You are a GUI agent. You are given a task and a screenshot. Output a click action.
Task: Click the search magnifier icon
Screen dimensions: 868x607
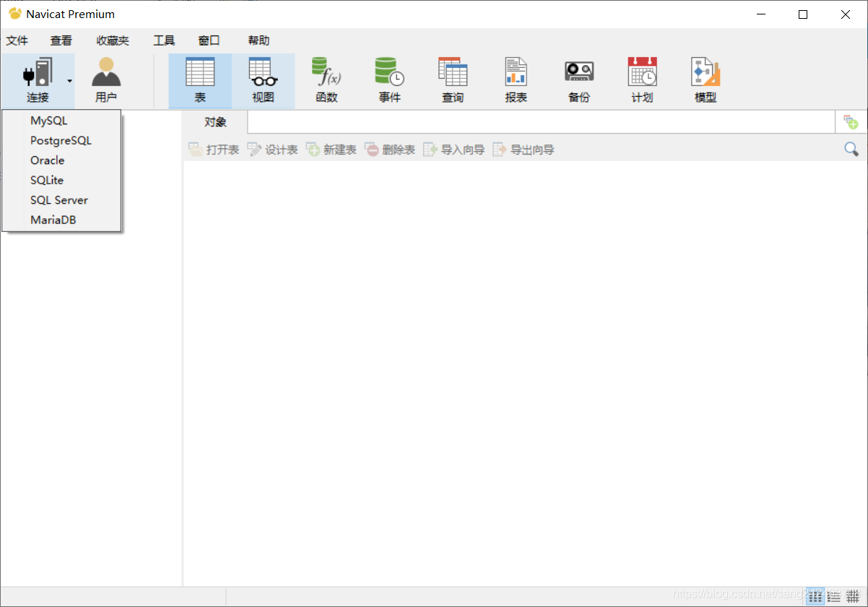851,149
